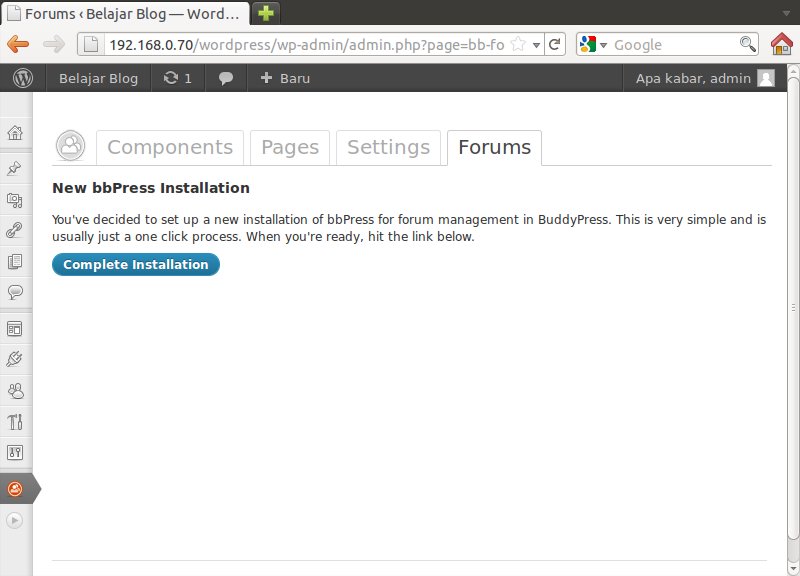Open a new browser tab
The image size is (800, 576).
266,13
